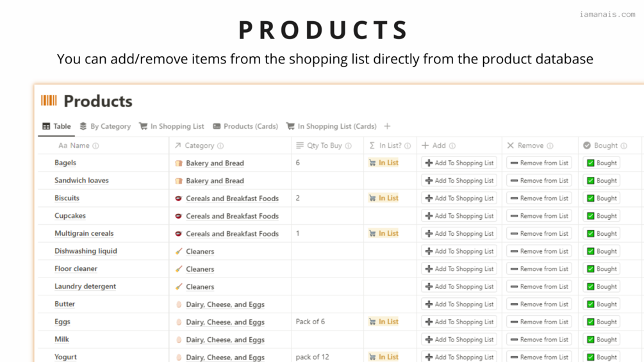
Task: Remove Eggs from the shopping list
Action: pos(539,322)
